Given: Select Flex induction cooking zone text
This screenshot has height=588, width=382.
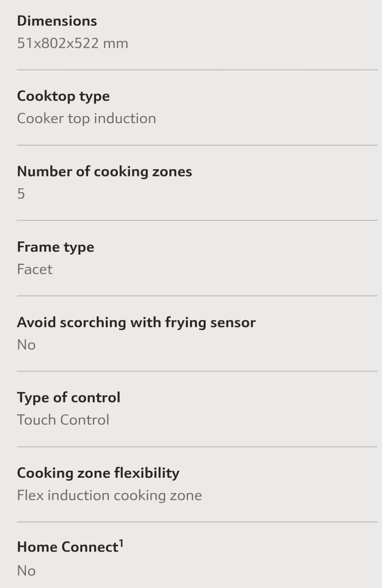Looking at the screenshot, I should tap(110, 496).
